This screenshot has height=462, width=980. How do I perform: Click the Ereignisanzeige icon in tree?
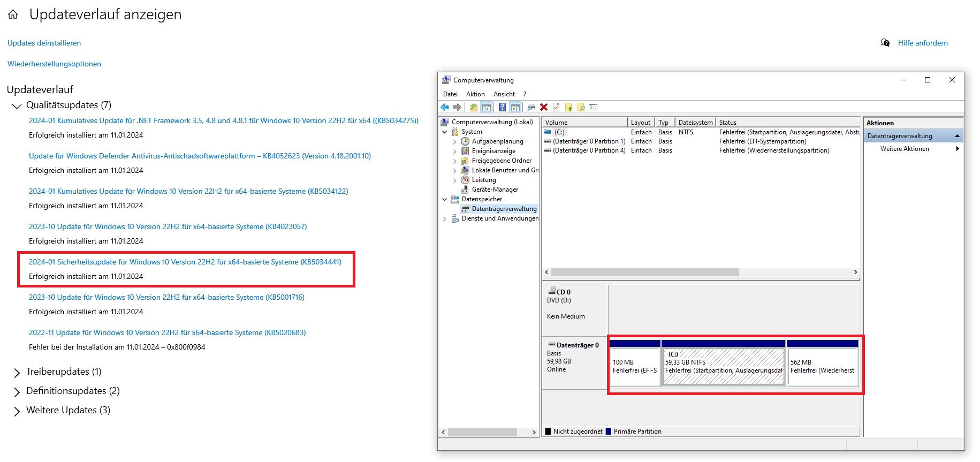pos(465,151)
